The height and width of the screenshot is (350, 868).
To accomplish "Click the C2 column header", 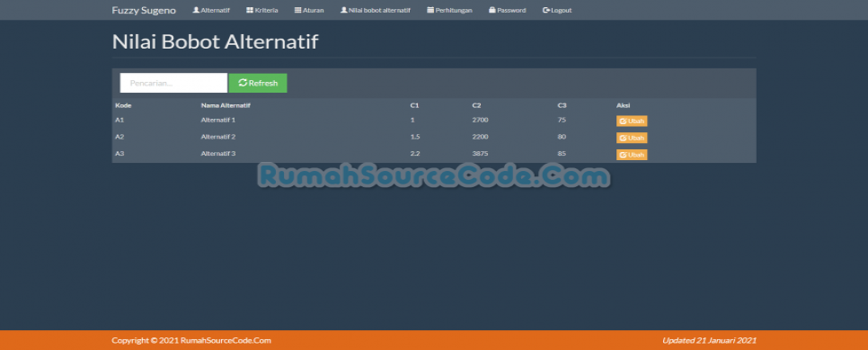I will point(476,105).
